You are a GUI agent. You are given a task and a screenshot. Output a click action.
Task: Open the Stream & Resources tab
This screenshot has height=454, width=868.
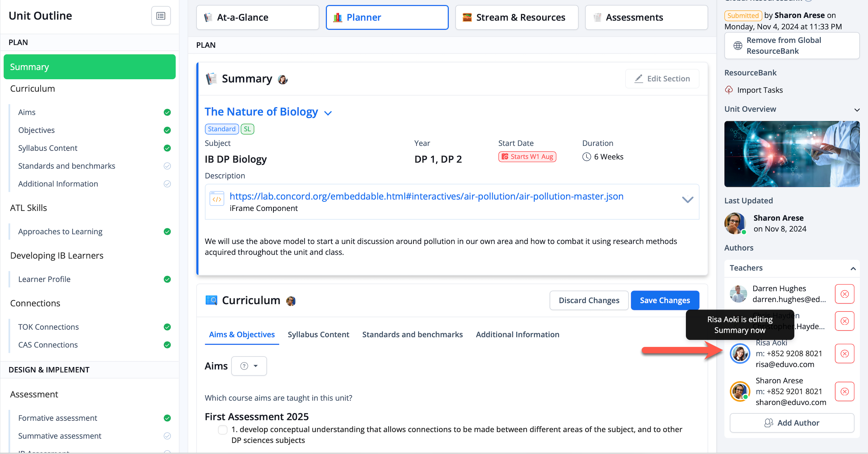pos(517,18)
